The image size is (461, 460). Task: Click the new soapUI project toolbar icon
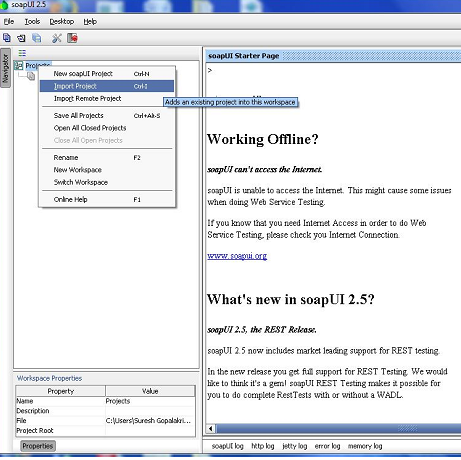(7, 38)
